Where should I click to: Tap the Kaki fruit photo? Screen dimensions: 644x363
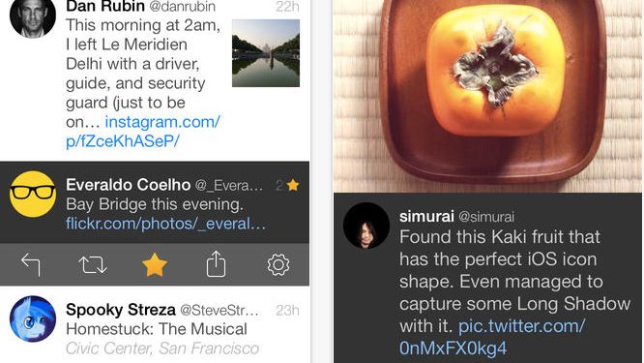[488, 96]
